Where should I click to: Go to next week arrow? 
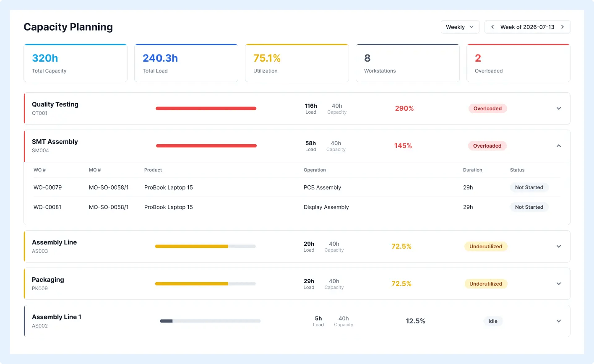(563, 27)
